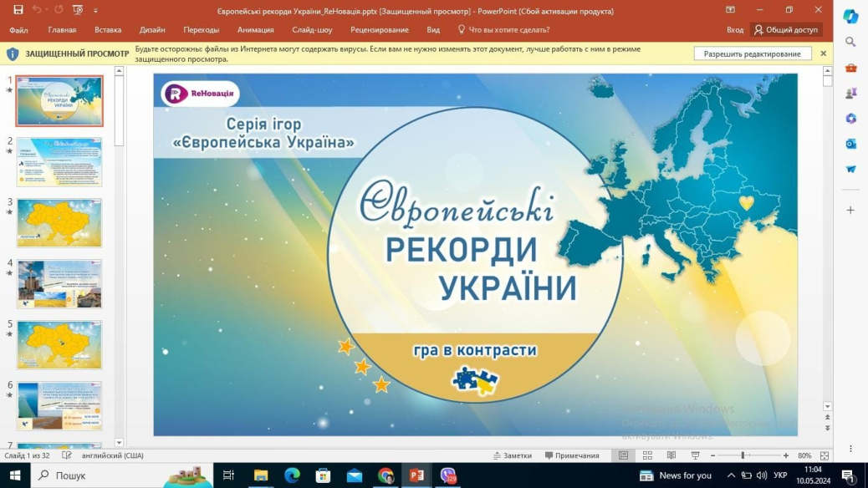Click the slide area scroll-up arrow
Viewport: 868px width, 488px height.
pyautogui.click(x=827, y=71)
